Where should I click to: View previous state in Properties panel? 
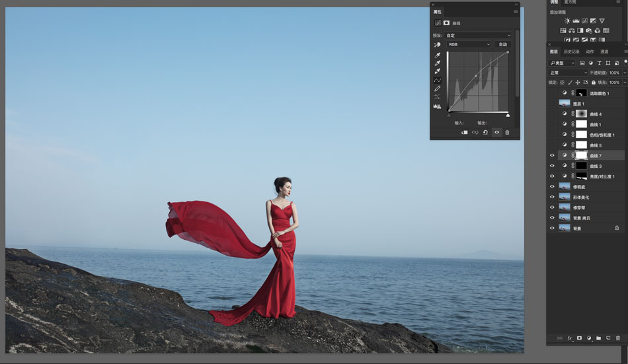tap(475, 132)
